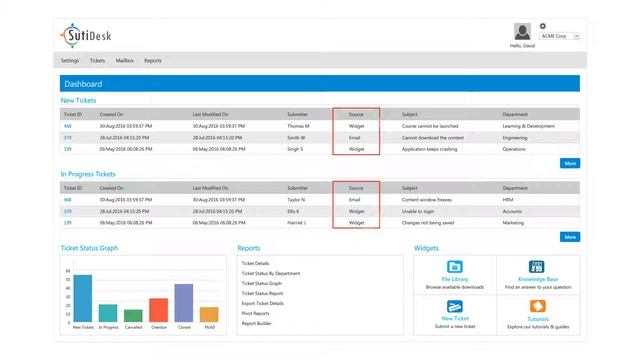The width and height of the screenshot is (640, 360).
Task: Click the 'Ticket Status Graph' section heading
Action: point(89,248)
